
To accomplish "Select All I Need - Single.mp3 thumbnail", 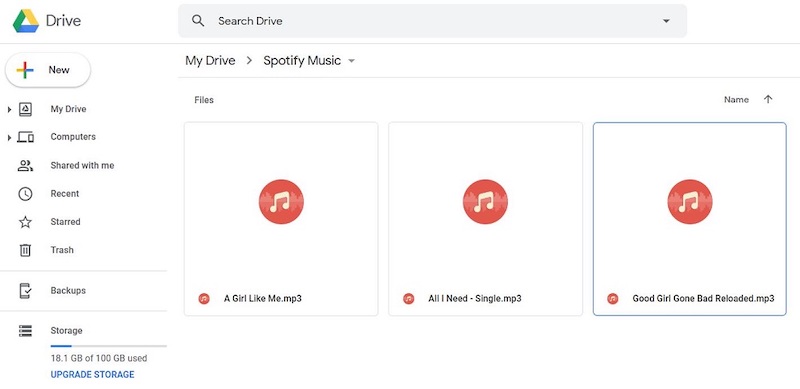I will (485, 202).
